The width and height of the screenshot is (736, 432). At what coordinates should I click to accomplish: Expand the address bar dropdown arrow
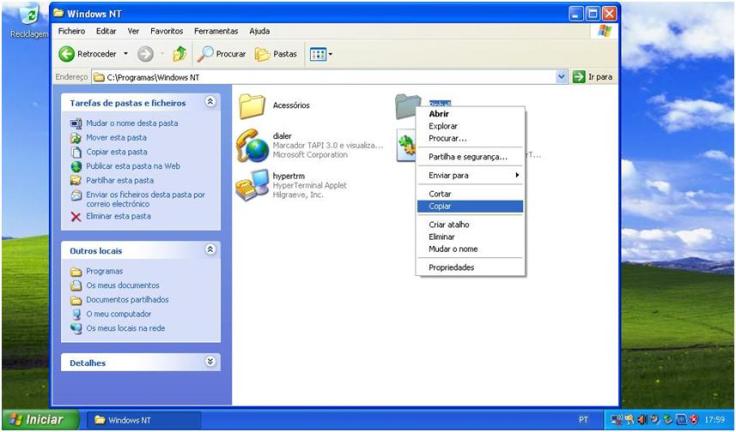coord(561,76)
